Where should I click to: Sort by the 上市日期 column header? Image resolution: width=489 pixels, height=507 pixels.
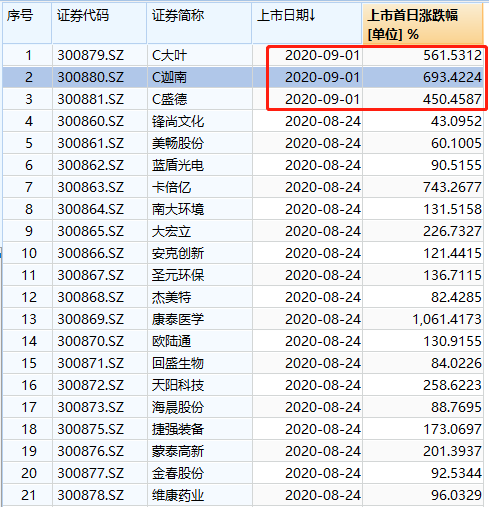click(307, 23)
